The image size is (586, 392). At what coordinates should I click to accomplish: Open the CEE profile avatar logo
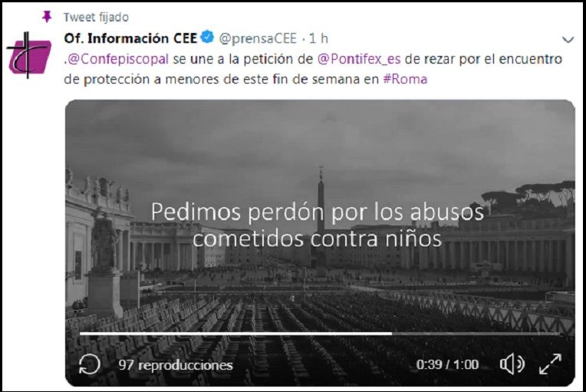pyautogui.click(x=29, y=55)
